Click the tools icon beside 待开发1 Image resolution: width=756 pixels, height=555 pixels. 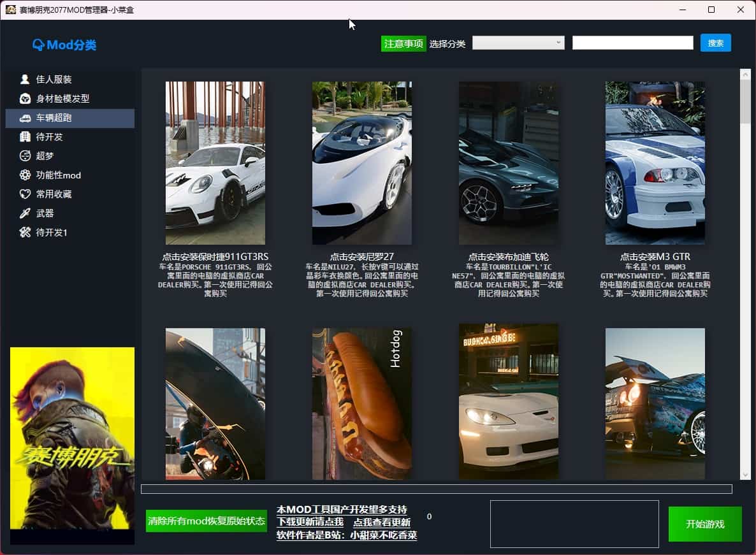pos(25,233)
